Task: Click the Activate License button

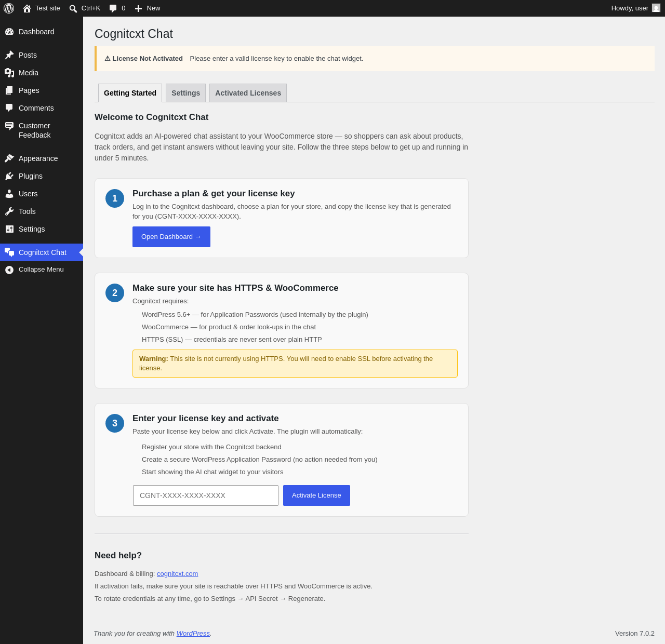Action: (316, 495)
